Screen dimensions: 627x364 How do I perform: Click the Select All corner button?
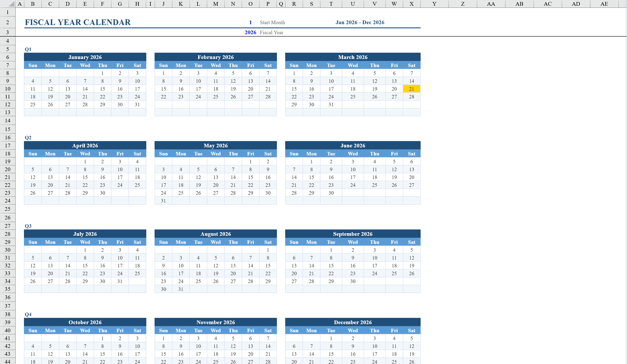tap(7, 4)
